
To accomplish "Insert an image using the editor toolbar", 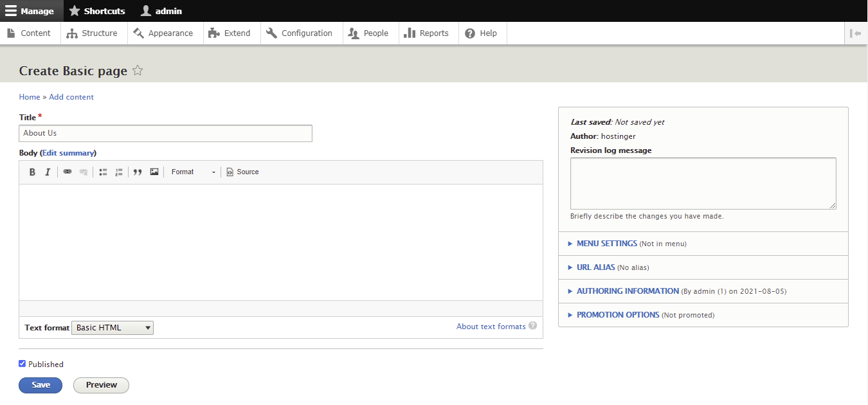I will coord(154,172).
